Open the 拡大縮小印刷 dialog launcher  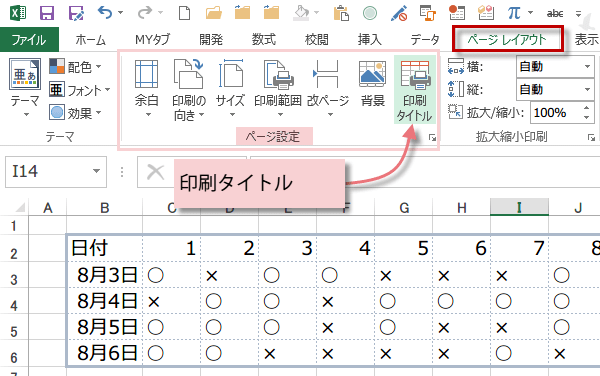pyautogui.click(x=591, y=138)
